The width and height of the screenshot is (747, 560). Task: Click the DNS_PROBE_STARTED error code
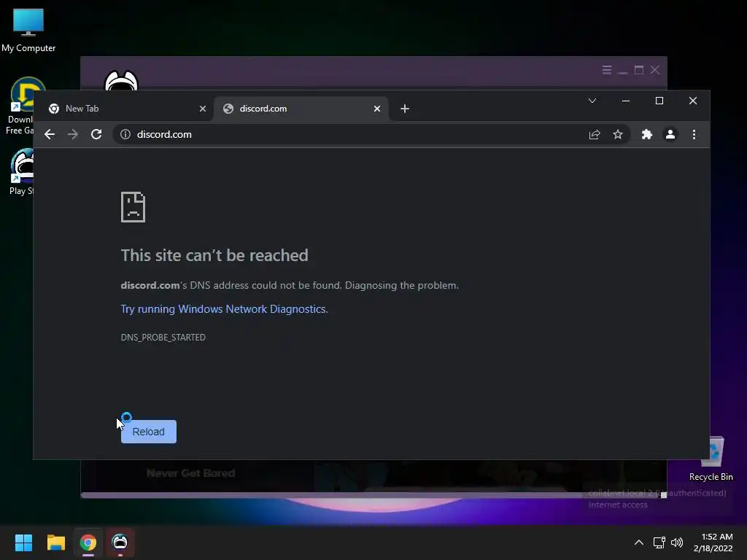pos(163,337)
